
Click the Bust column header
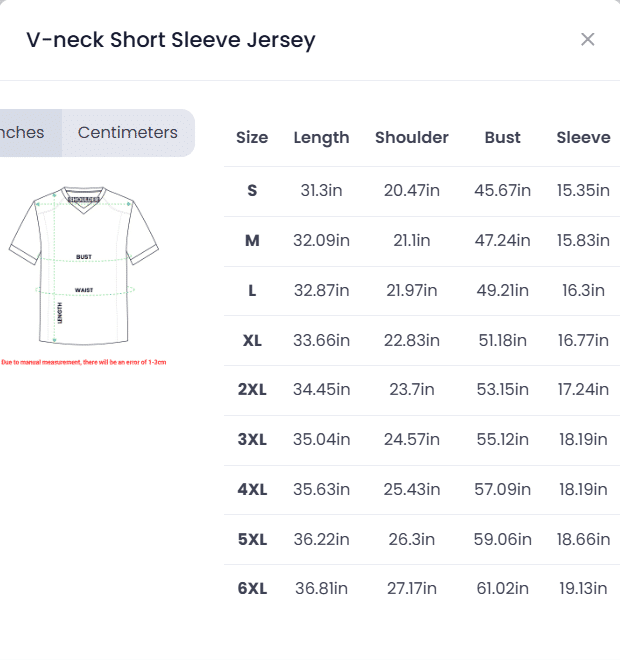502,138
